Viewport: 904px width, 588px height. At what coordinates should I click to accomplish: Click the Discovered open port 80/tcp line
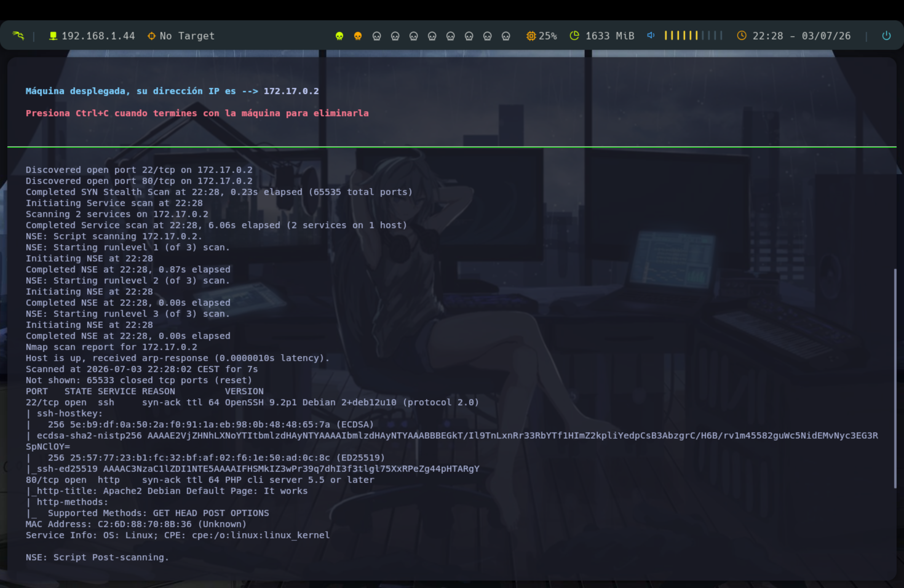click(x=139, y=181)
